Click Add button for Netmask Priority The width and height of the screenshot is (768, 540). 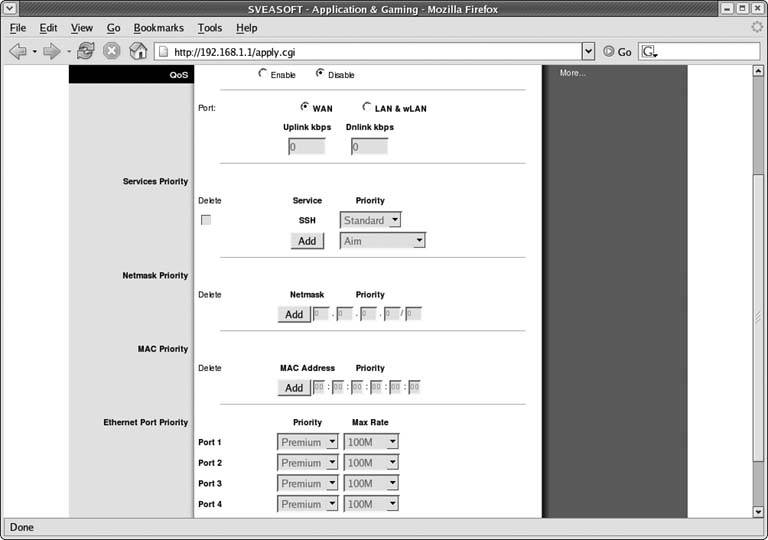click(x=294, y=314)
